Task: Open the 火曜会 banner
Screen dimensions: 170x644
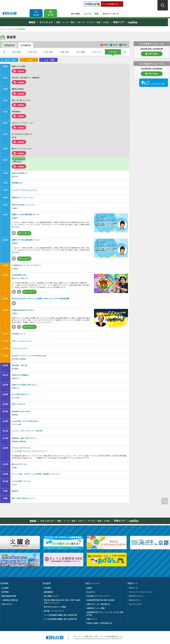Action: pos(20,543)
